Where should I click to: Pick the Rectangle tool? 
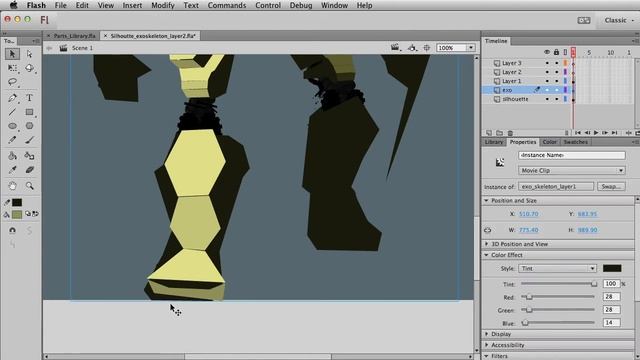[29, 112]
